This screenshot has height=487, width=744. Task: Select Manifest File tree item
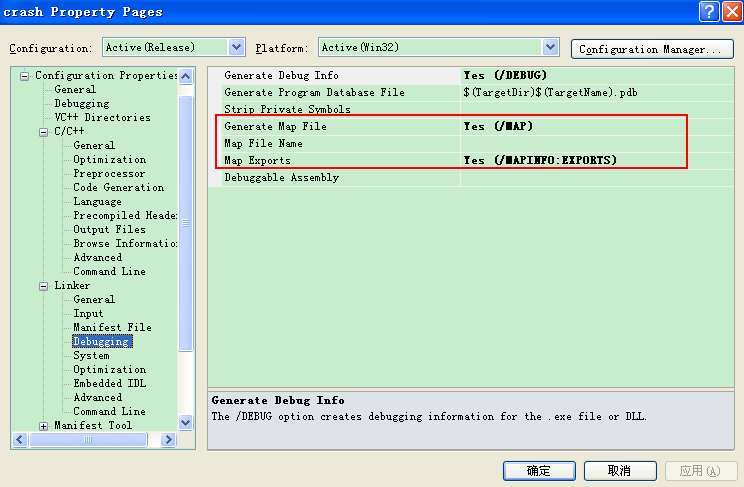click(x=112, y=328)
